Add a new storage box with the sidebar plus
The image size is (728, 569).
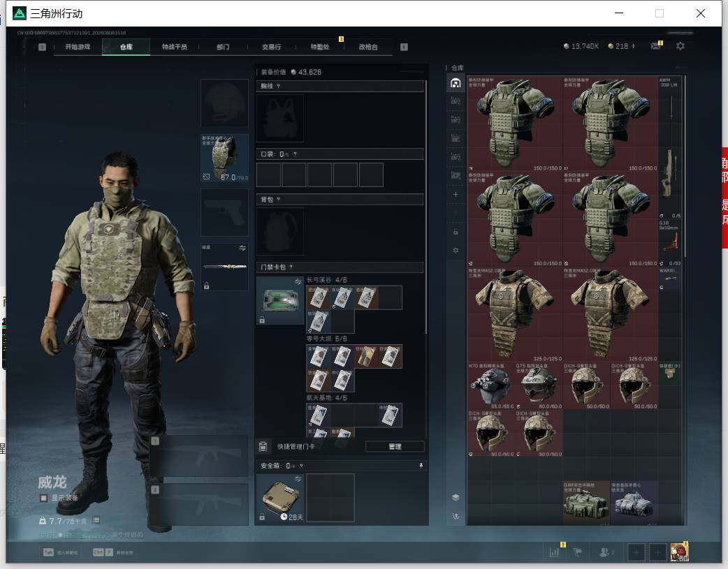pyautogui.click(x=456, y=195)
